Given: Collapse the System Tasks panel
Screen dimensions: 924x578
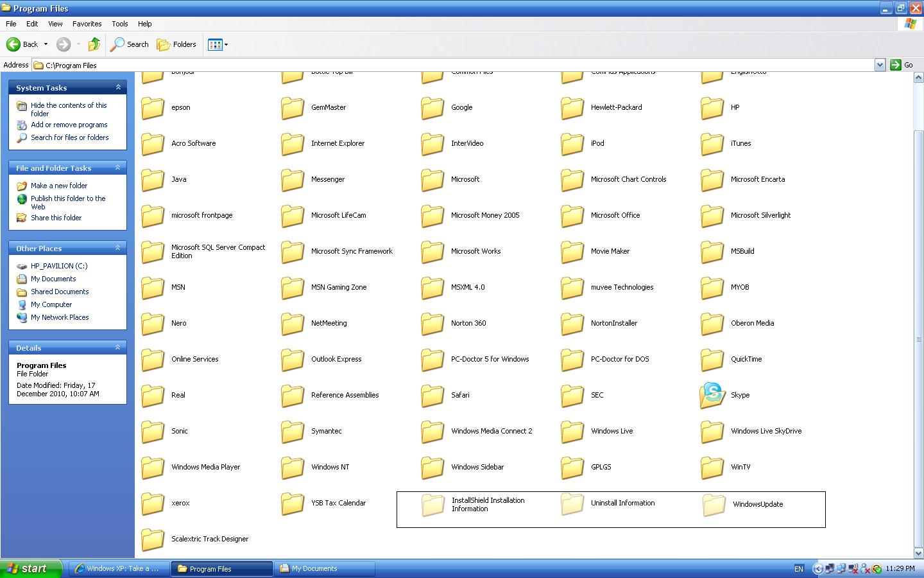Looking at the screenshot, I should coord(118,87).
